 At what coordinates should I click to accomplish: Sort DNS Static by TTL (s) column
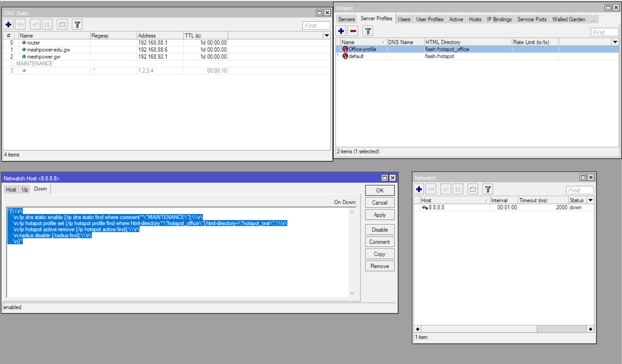[x=206, y=35]
